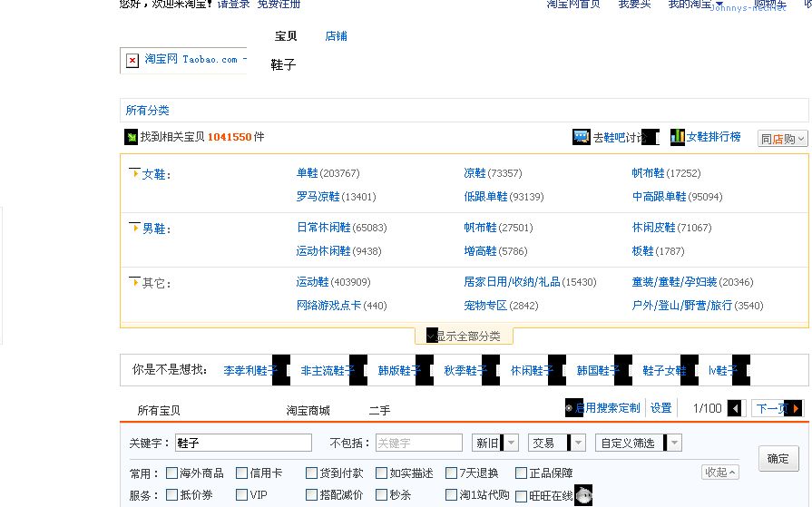Image resolution: width=812 pixels, height=507 pixels.
Task: Open the 新旧 dropdown
Action: coord(495,443)
